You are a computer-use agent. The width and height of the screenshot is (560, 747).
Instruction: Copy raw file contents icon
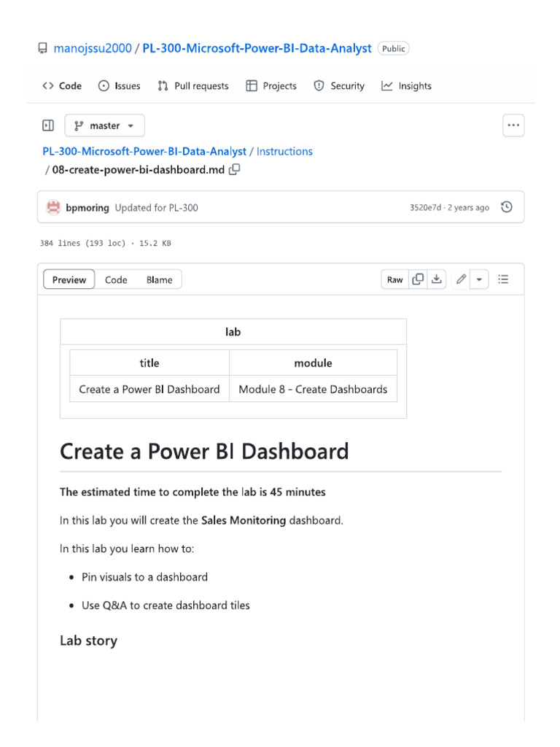[418, 279]
